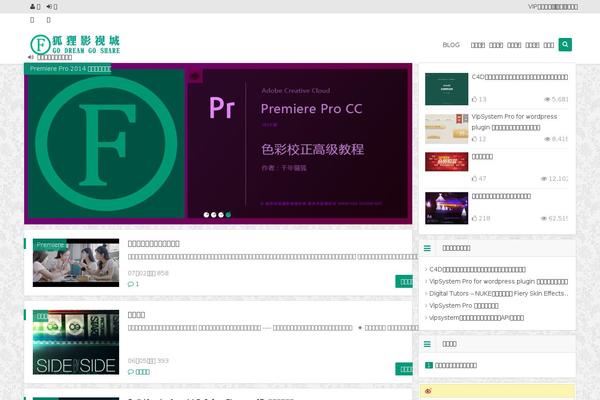Click the green search magnifier button
The width and height of the screenshot is (600, 400).
[x=565, y=44]
